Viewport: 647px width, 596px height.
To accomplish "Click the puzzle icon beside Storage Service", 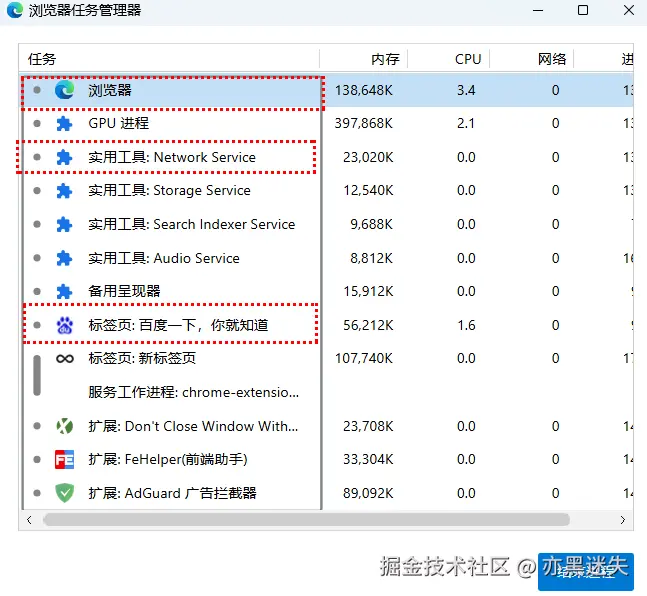I will pyautogui.click(x=64, y=191).
